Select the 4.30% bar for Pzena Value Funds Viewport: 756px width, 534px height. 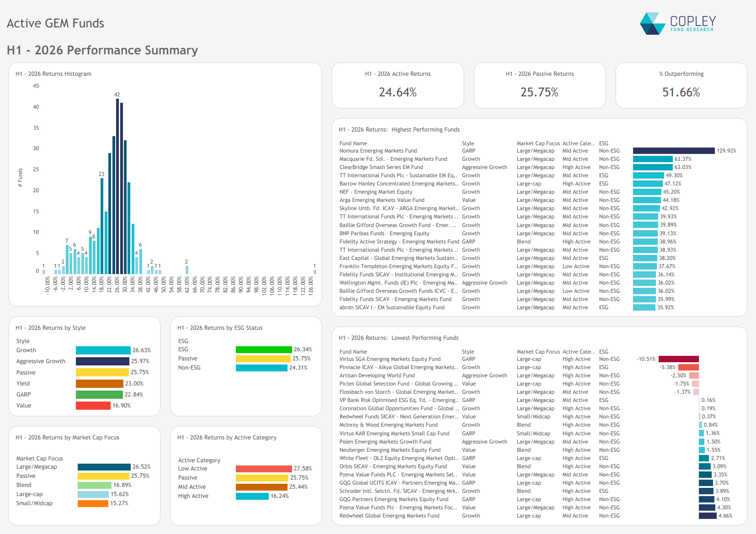[707, 508]
